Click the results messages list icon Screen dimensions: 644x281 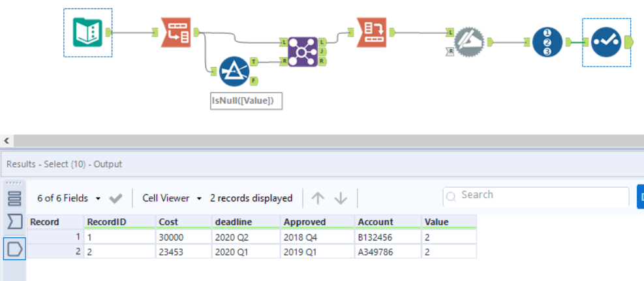(14, 198)
